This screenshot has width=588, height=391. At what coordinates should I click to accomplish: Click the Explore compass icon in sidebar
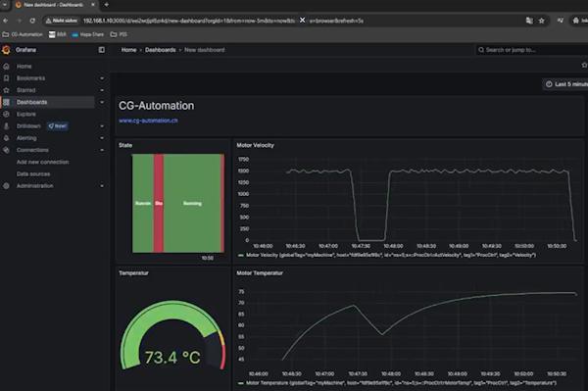(x=6, y=115)
